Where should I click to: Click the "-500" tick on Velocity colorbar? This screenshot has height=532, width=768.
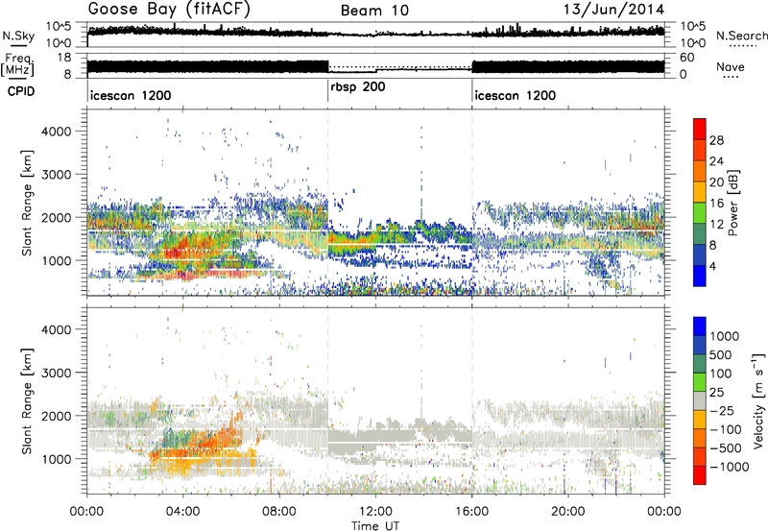pos(725,447)
